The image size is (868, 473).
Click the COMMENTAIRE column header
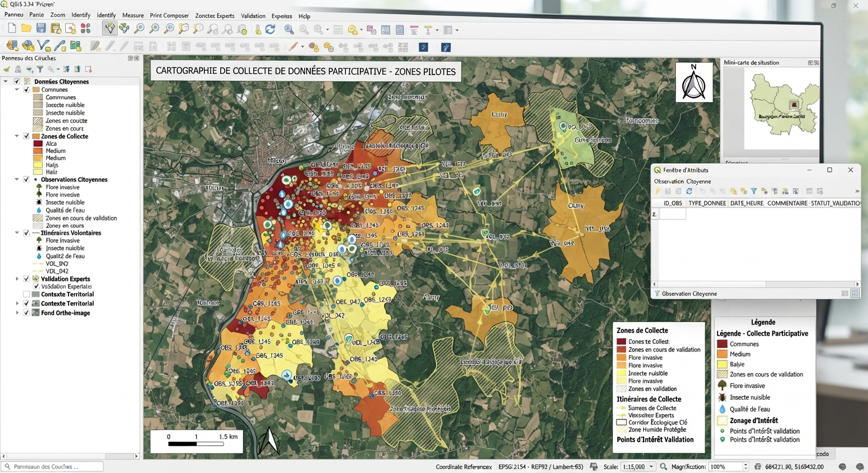(787, 203)
